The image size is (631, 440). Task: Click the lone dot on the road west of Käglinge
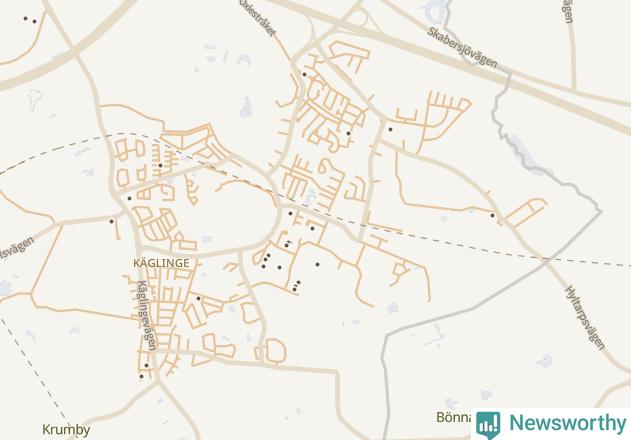tap(111, 221)
